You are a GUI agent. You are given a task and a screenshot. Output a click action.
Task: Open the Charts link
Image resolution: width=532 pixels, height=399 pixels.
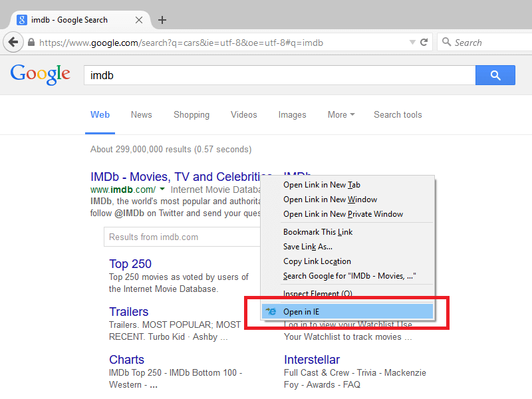tap(126, 359)
